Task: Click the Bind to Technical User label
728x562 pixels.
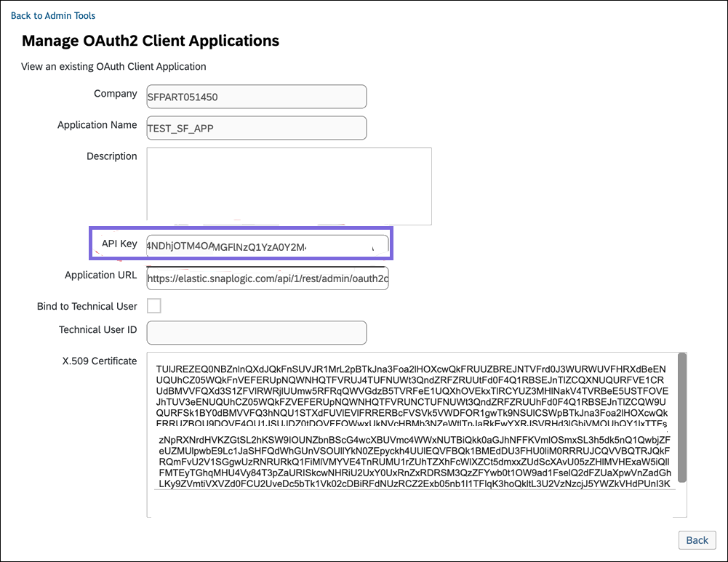Action: click(x=87, y=306)
